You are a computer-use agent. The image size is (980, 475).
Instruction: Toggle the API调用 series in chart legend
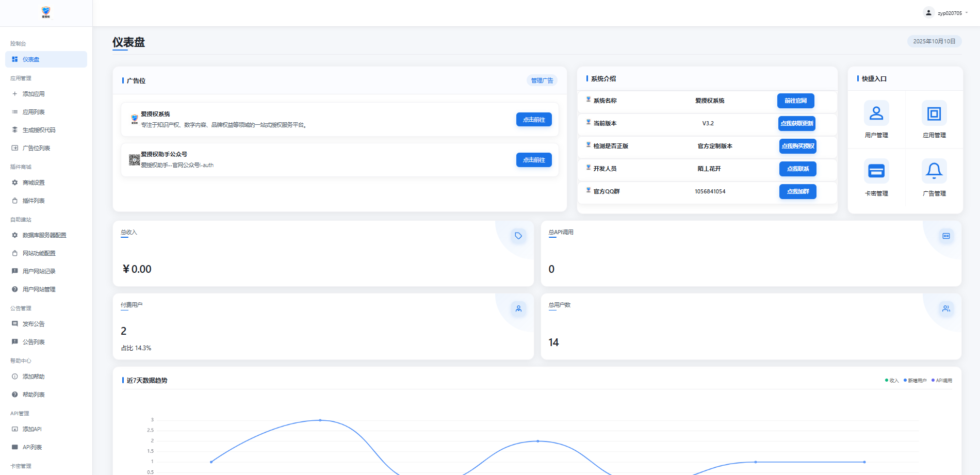[942, 381]
